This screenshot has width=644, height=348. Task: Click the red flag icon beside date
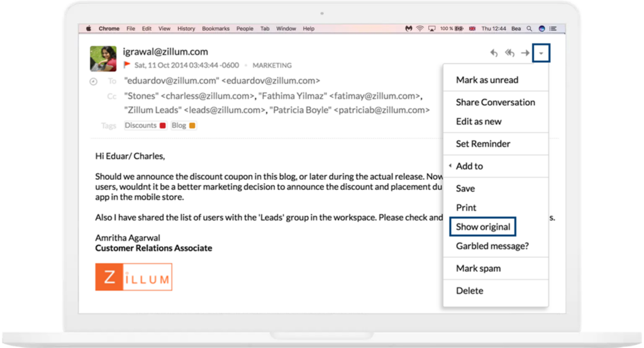tap(127, 65)
